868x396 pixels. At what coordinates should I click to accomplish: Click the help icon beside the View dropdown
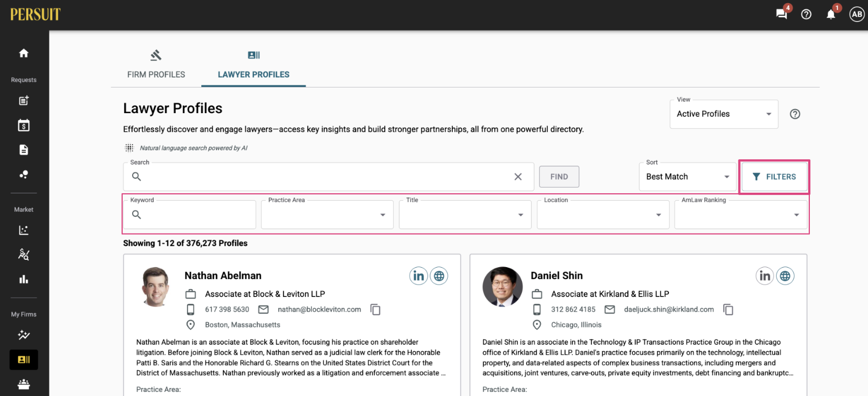click(795, 114)
